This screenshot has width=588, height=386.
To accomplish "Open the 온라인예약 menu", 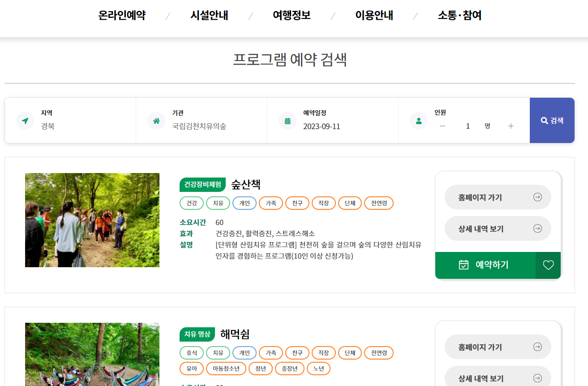I will pos(122,15).
